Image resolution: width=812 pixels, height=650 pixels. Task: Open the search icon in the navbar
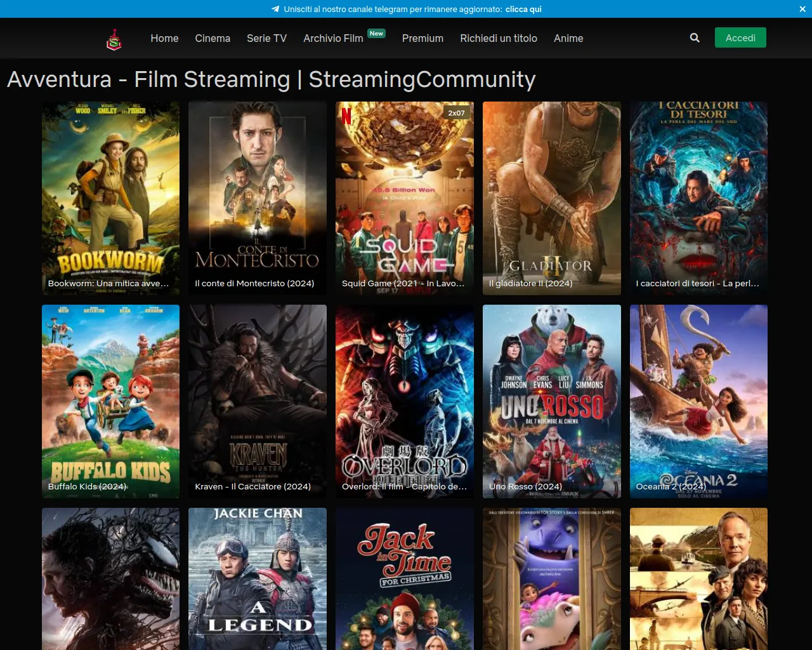click(x=694, y=37)
